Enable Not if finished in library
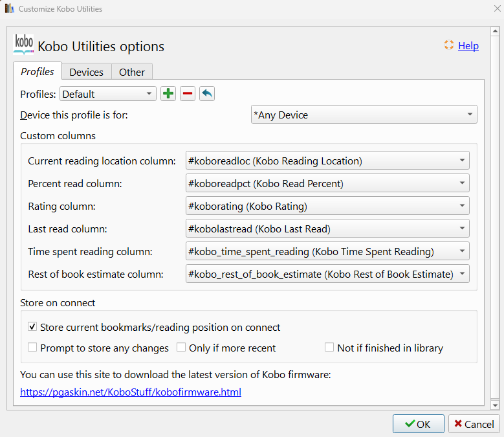The image size is (504, 437). tap(329, 348)
